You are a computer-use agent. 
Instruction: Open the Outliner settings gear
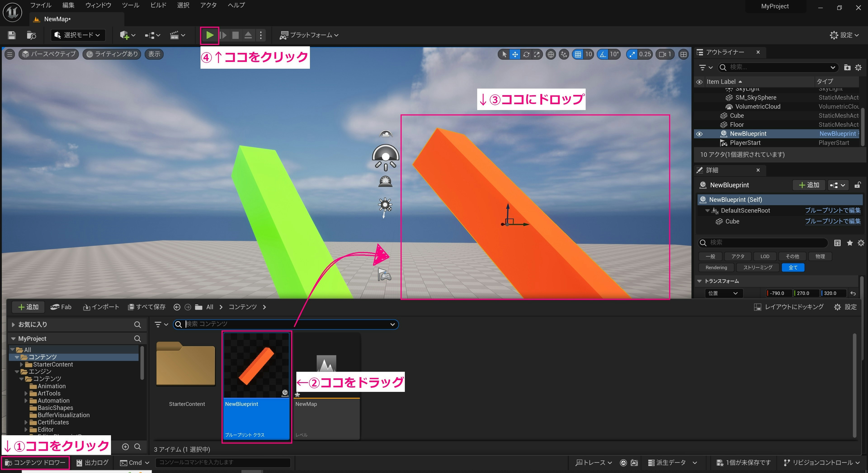[858, 67]
